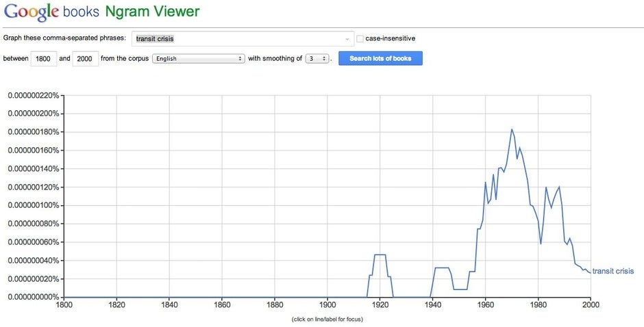This screenshot has height=327, width=644.
Task: Click the 0.000000100% y-axis label
Action: 34,205
